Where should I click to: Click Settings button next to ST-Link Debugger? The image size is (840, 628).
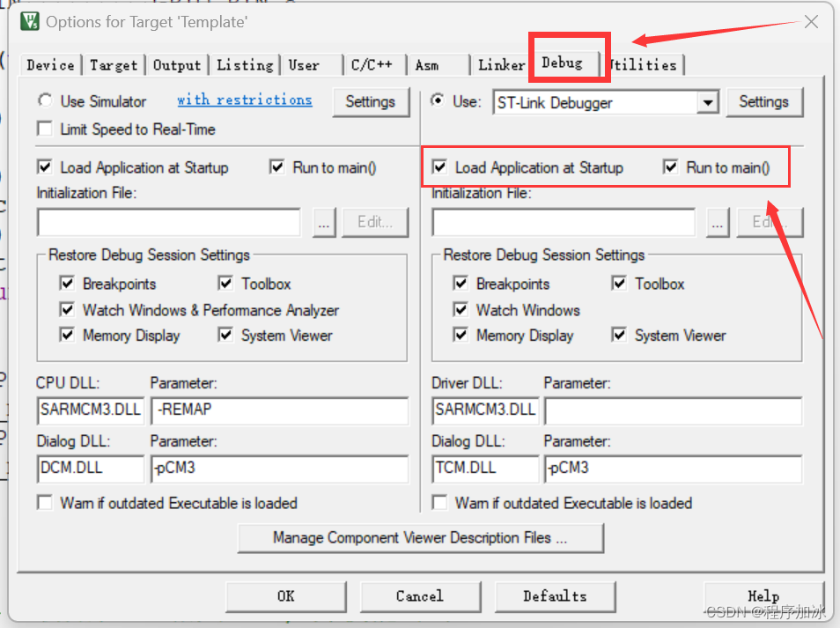coord(764,102)
